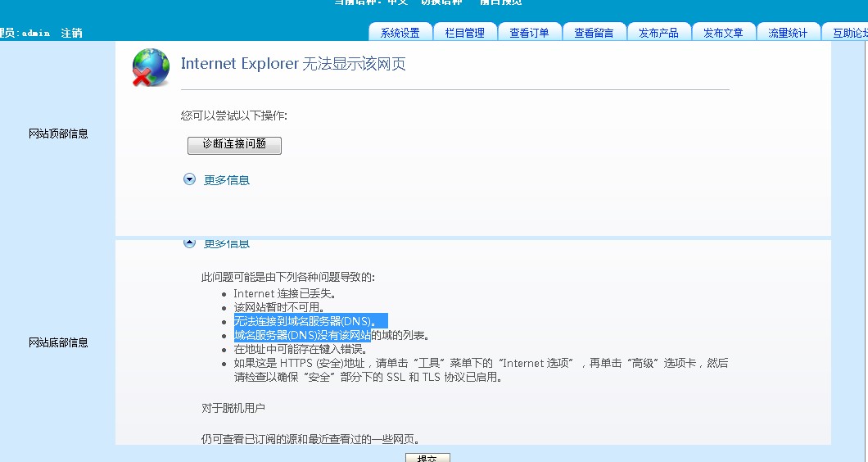
Task: Click the 注销 logout link
Action: (71, 33)
